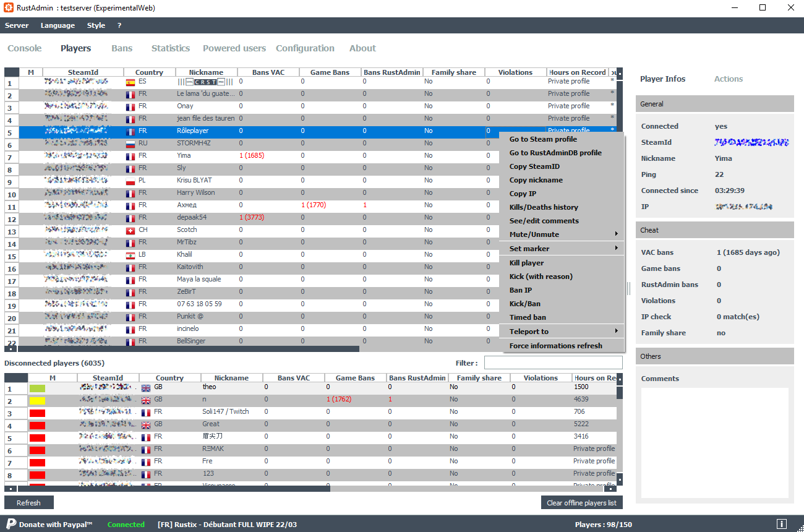This screenshot has width=804, height=532.
Task: Open the blue SteamId link in Player Infos
Action: (751, 142)
